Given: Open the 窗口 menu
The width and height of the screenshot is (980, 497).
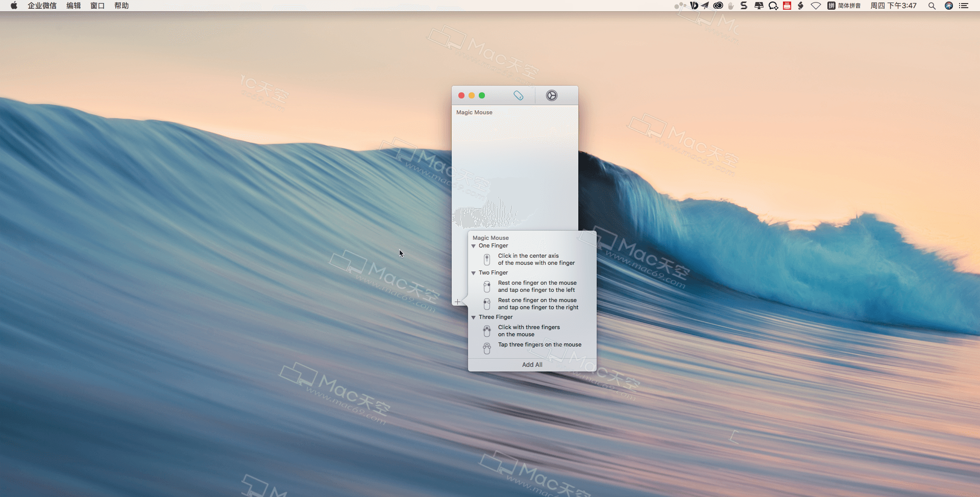Looking at the screenshot, I should coord(97,6).
